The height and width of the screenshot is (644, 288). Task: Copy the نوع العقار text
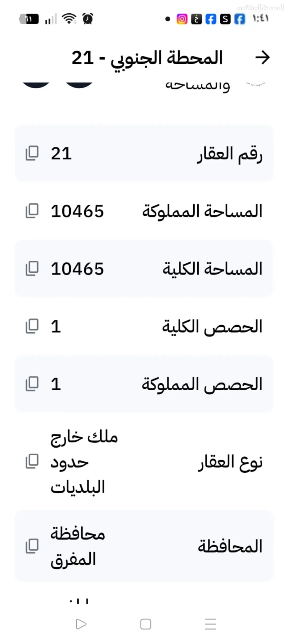(32, 461)
